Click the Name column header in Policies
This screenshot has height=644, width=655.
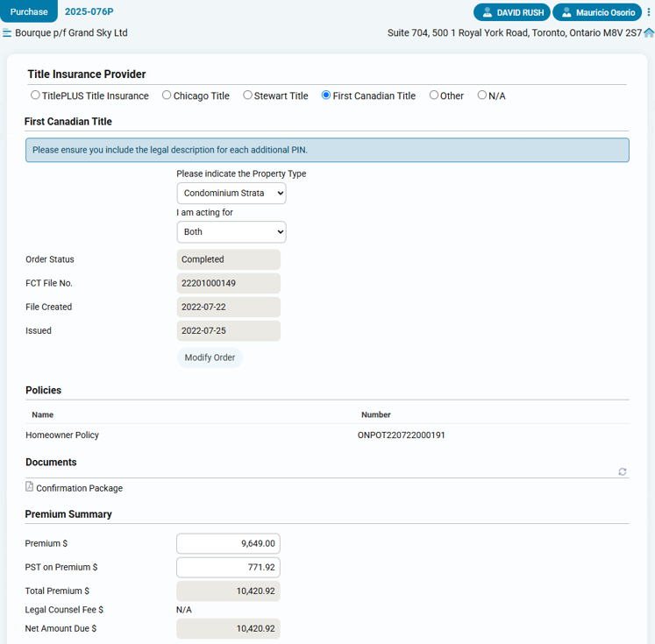[x=43, y=414]
